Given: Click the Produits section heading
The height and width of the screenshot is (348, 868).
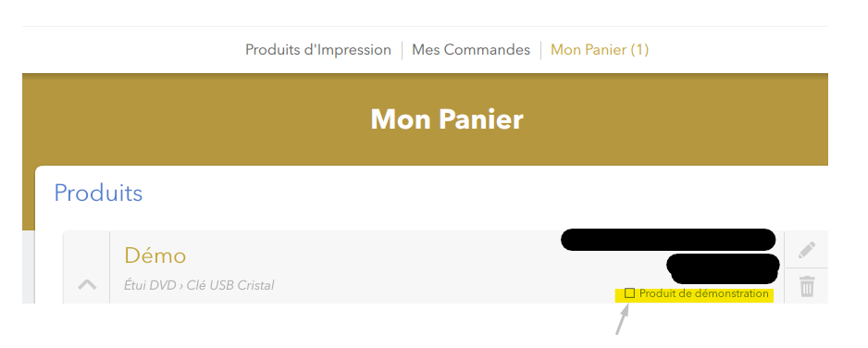Looking at the screenshot, I should 98,193.
